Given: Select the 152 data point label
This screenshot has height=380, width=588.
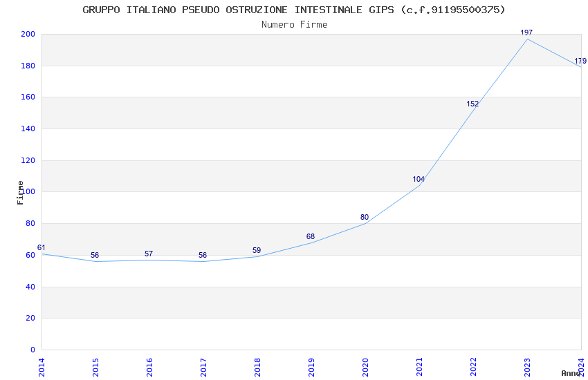Looking at the screenshot, I should point(472,104).
